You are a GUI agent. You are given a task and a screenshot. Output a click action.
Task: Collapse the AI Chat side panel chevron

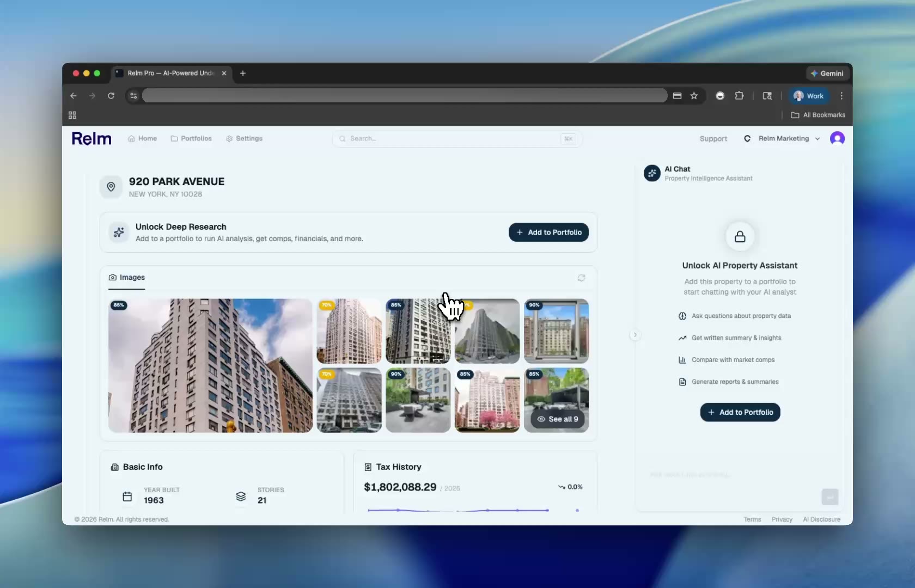click(x=635, y=335)
